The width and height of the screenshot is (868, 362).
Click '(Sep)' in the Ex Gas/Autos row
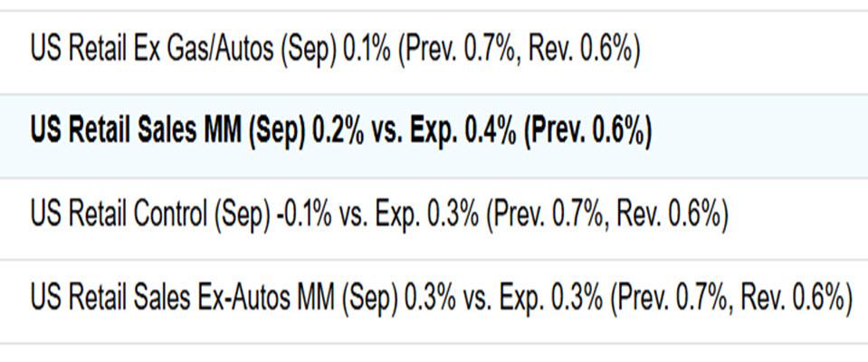point(309,51)
